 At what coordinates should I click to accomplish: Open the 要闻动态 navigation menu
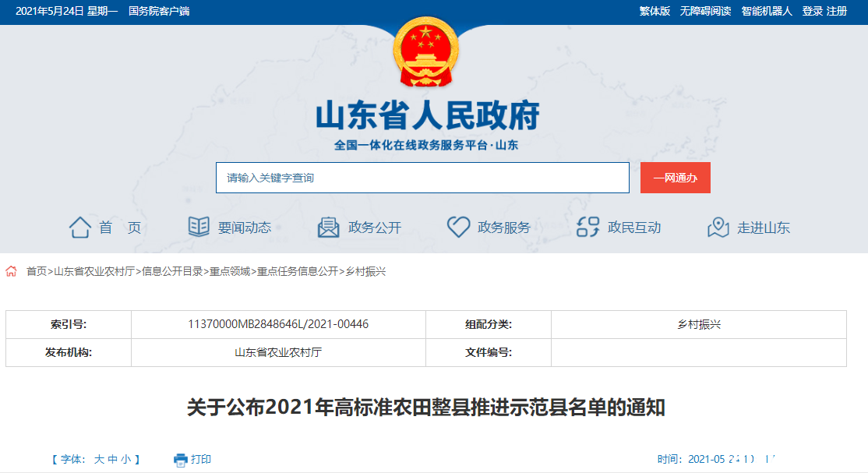click(x=245, y=228)
